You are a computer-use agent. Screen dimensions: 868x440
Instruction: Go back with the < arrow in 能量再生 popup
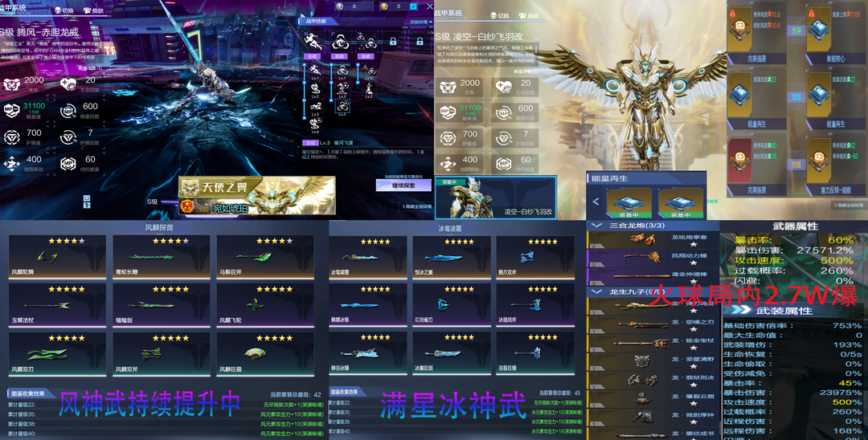pyautogui.click(x=596, y=202)
